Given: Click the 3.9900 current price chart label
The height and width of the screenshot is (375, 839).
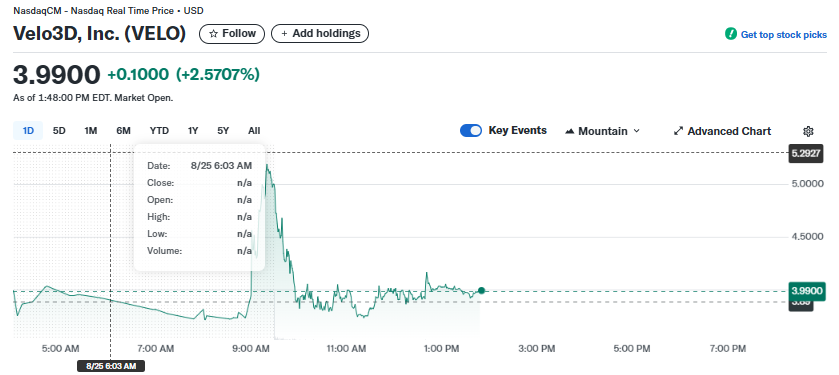Looking at the screenshot, I should pos(806,291).
